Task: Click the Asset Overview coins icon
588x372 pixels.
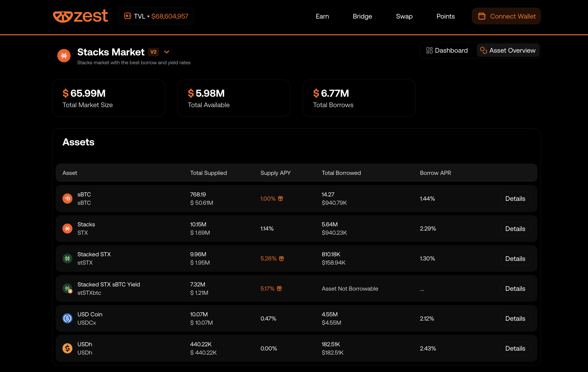Action: [x=483, y=50]
